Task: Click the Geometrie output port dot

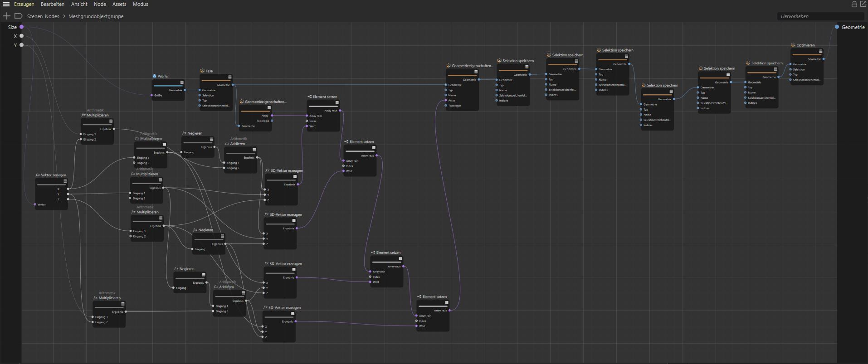Action: click(837, 27)
